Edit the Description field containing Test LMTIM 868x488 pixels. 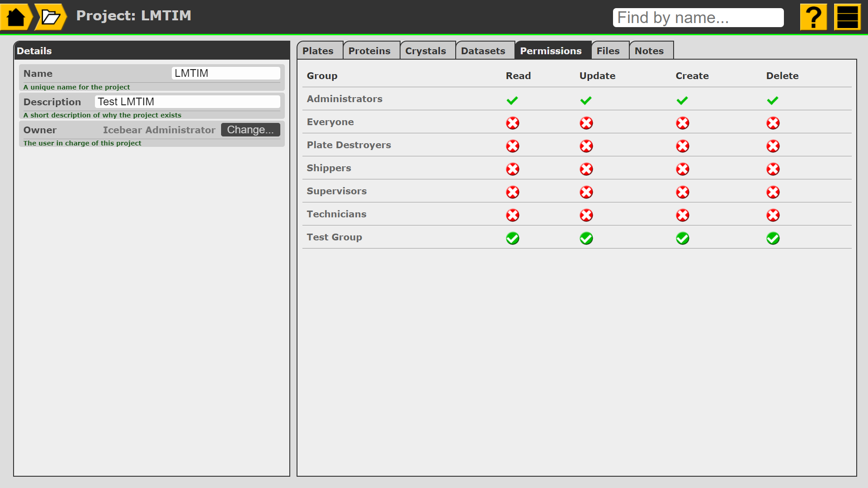pyautogui.click(x=187, y=101)
